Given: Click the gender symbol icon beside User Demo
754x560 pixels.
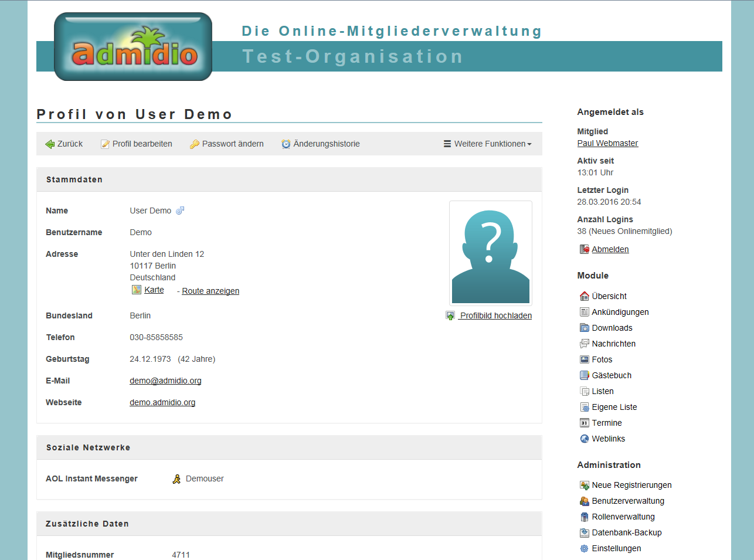Looking at the screenshot, I should (x=180, y=211).
